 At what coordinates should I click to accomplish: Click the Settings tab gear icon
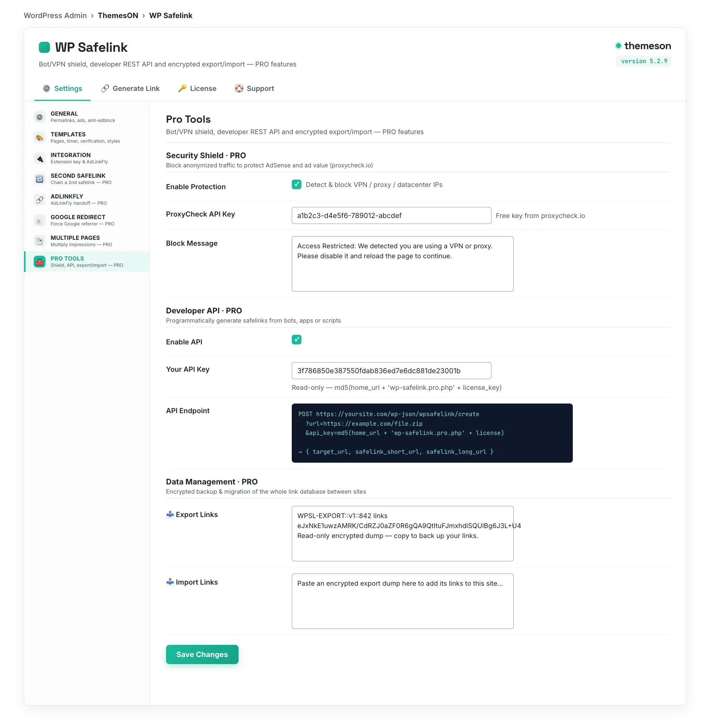[46, 88]
